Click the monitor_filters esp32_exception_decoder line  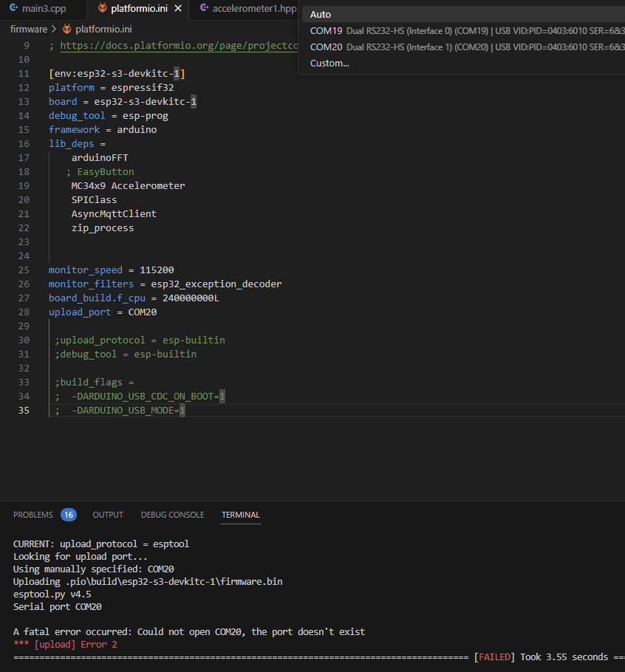(x=165, y=284)
